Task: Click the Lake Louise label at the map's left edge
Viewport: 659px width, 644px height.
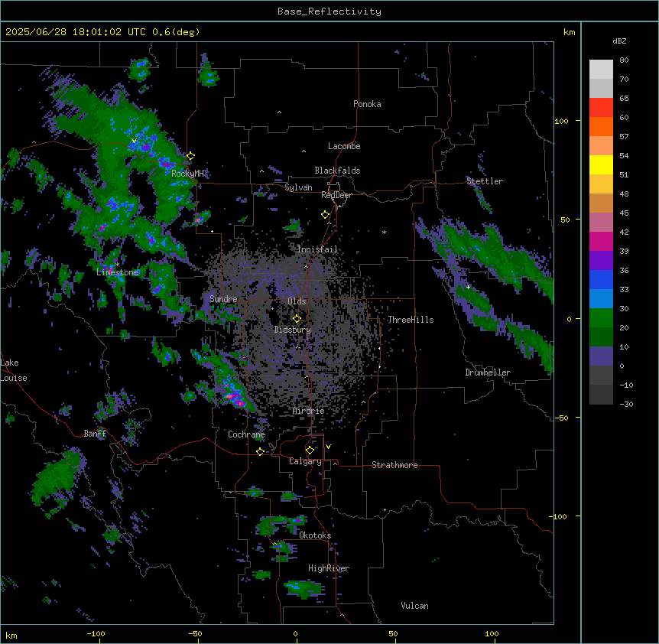Action: click(14, 370)
